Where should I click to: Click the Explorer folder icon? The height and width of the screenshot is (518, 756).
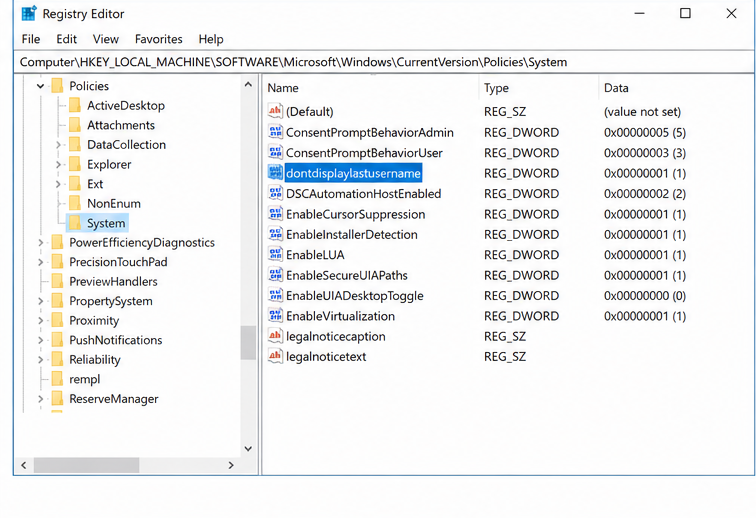[75, 164]
